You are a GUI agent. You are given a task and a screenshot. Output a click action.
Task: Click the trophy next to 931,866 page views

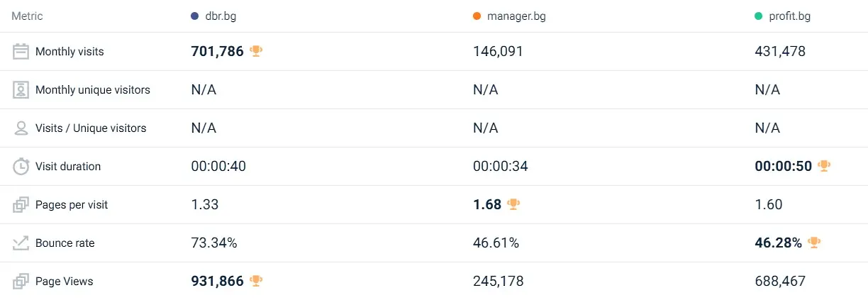click(256, 281)
